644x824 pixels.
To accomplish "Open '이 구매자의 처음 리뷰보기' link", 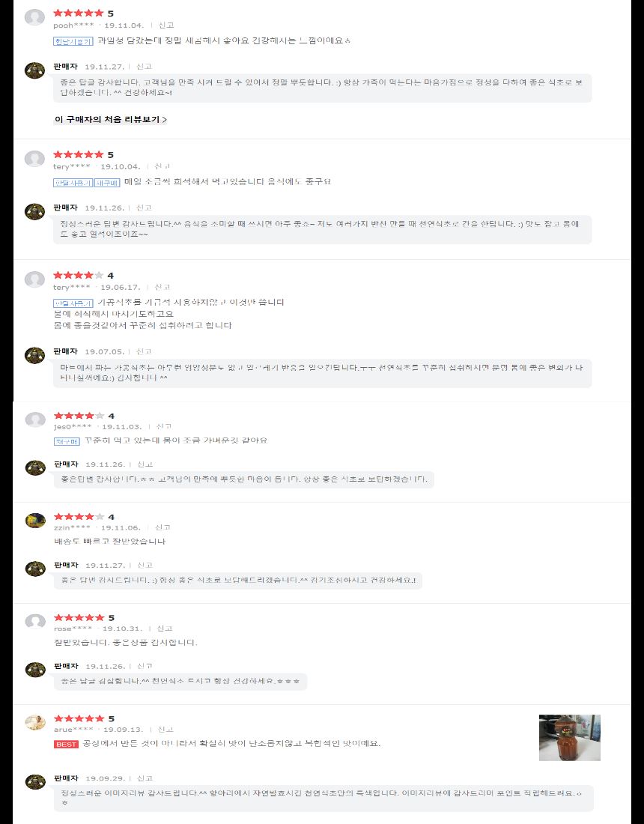I will click(110, 119).
